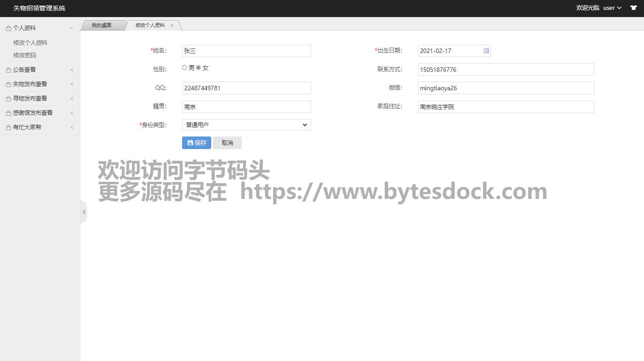Open the user account dropdown menu
644x361 pixels.
tap(612, 8)
